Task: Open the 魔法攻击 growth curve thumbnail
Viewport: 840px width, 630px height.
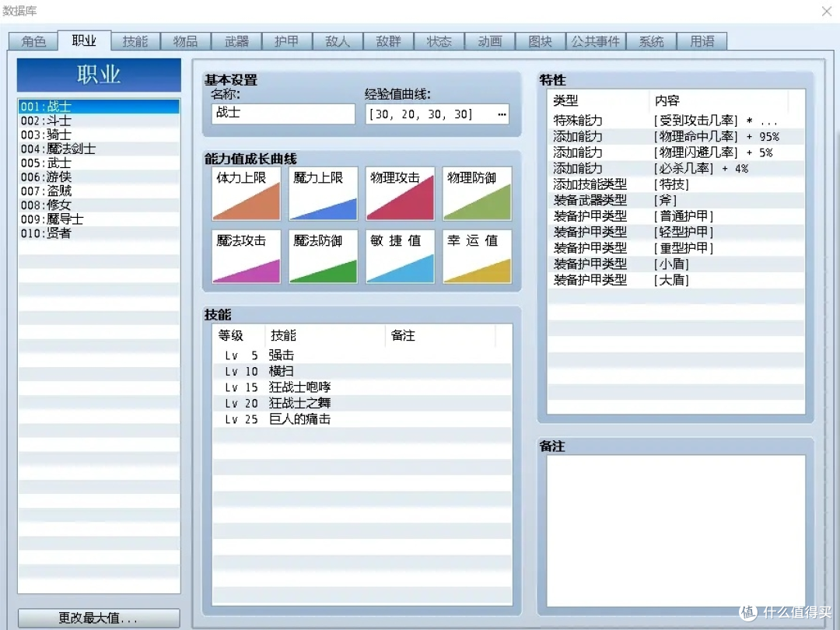Action: tap(246, 257)
